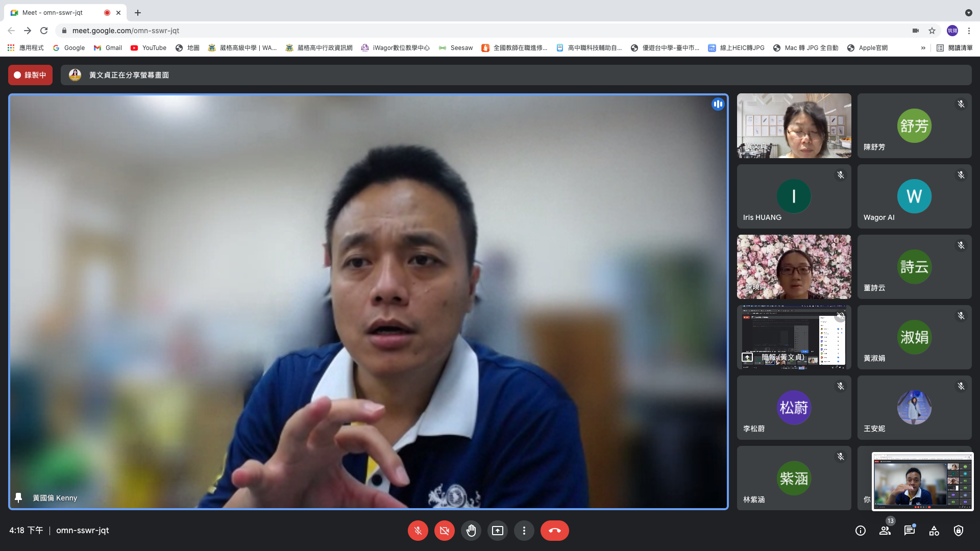Turn the camera back on

[x=444, y=531]
